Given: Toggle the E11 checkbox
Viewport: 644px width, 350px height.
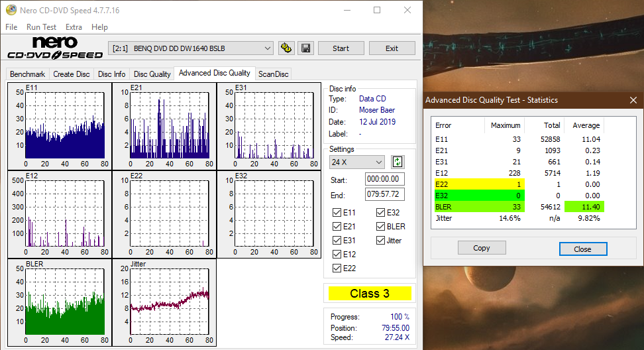Looking at the screenshot, I should point(337,212).
